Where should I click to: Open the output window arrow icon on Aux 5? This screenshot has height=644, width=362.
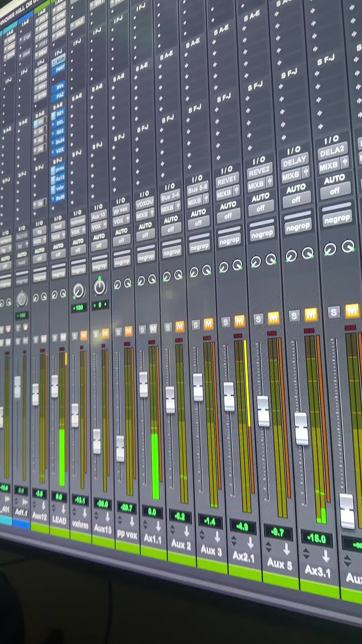[286, 549]
